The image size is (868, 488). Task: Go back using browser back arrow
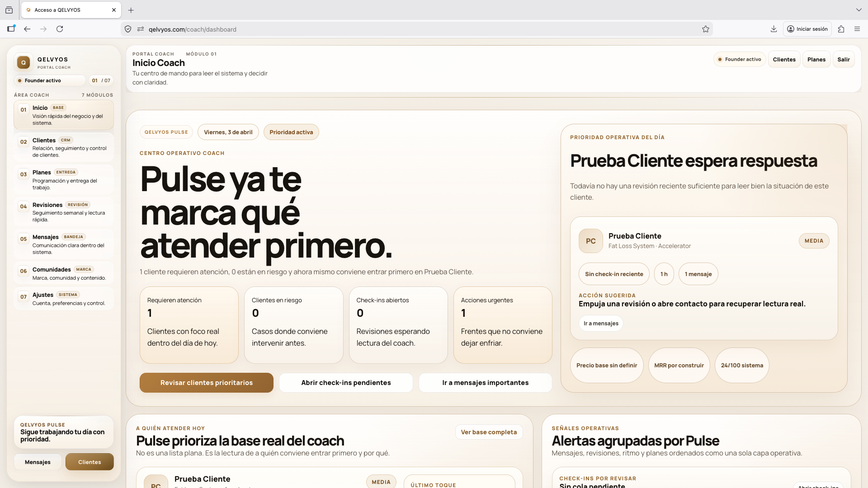[x=27, y=29]
